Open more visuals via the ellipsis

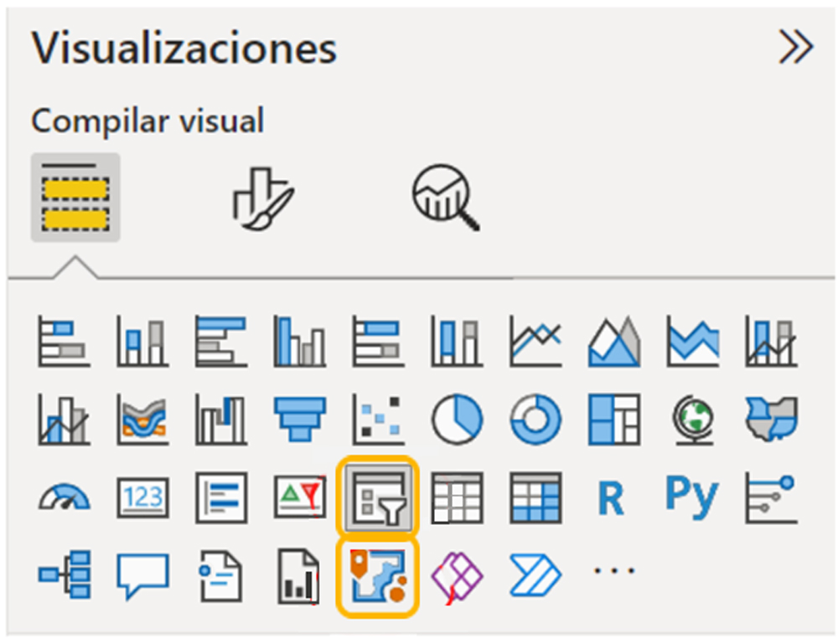pos(614,571)
